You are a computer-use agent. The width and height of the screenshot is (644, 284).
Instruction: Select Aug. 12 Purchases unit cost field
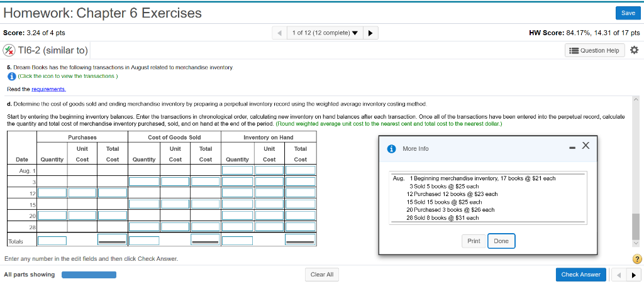click(x=82, y=192)
